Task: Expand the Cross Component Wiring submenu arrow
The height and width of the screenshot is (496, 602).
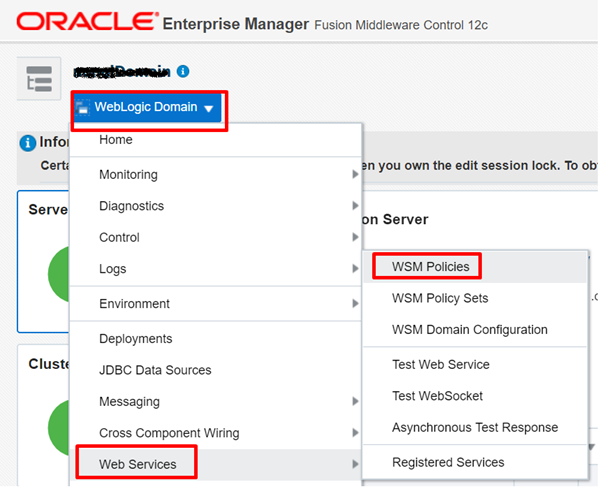Action: [355, 433]
